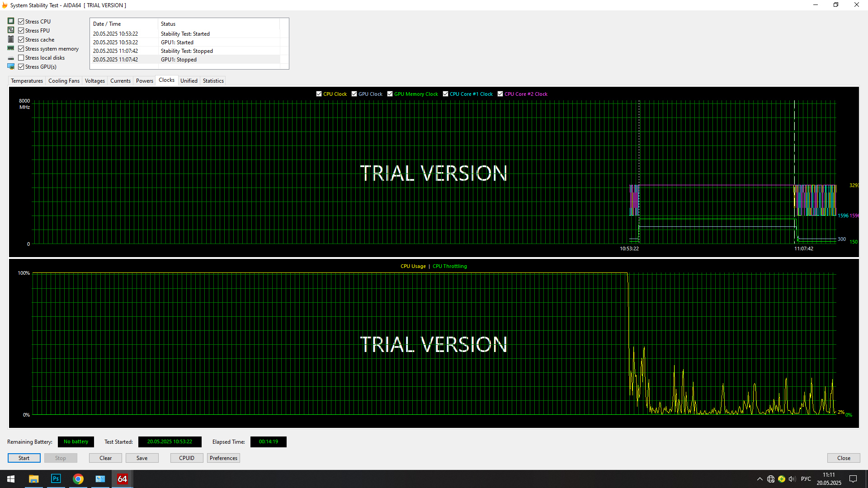Hide GPU Clock graph line
Image resolution: width=868 pixels, height=488 pixels.
click(x=354, y=94)
